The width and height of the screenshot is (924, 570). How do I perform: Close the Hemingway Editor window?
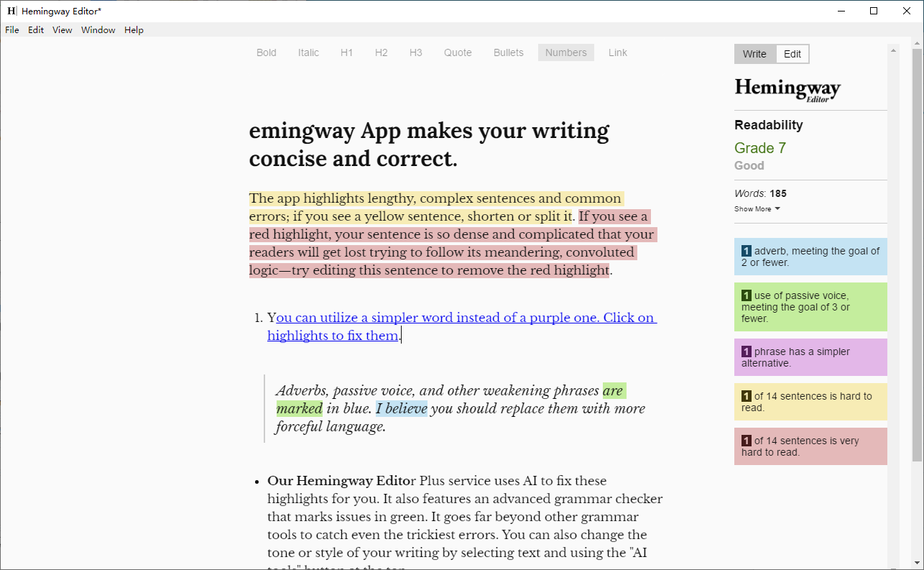click(907, 11)
